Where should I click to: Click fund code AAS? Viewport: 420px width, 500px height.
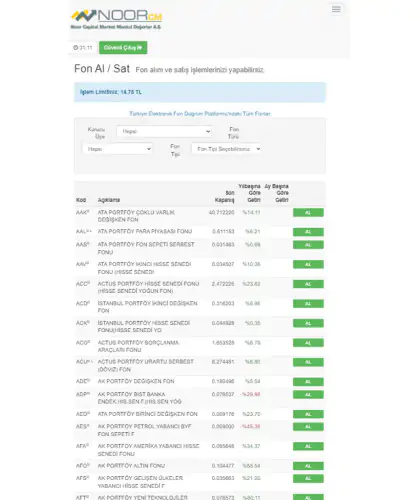click(x=83, y=244)
